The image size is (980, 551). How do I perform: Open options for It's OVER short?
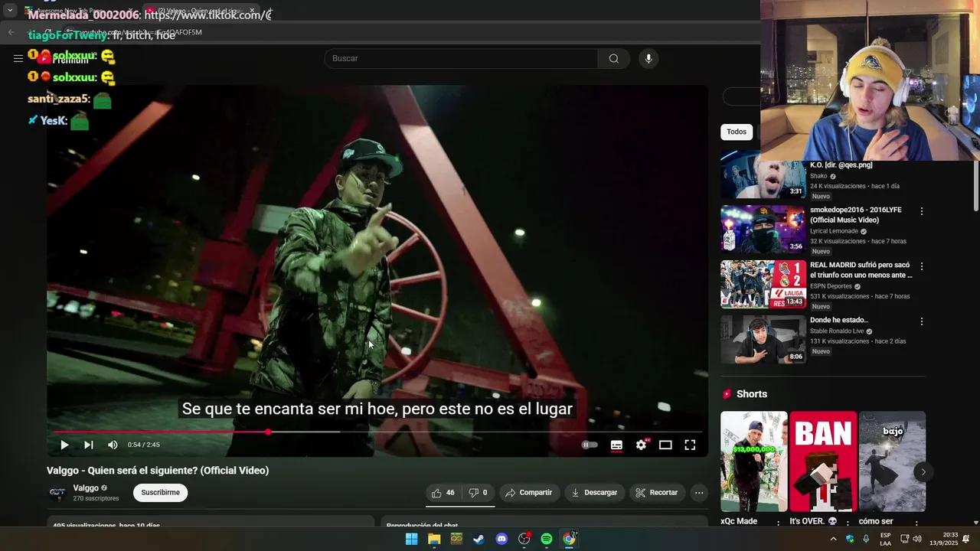848,523
